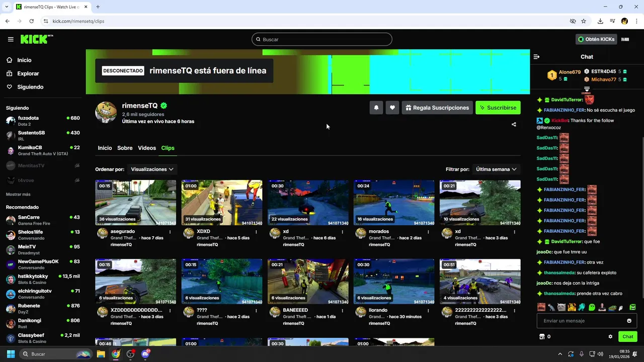The image size is (644, 362).
Task: Open OBS from taskbar
Action: 131,354
